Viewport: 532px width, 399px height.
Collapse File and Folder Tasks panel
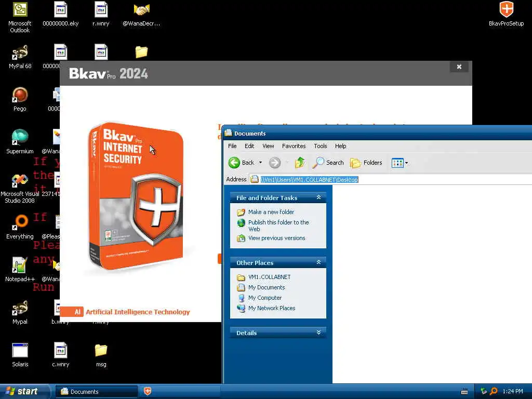tap(318, 197)
